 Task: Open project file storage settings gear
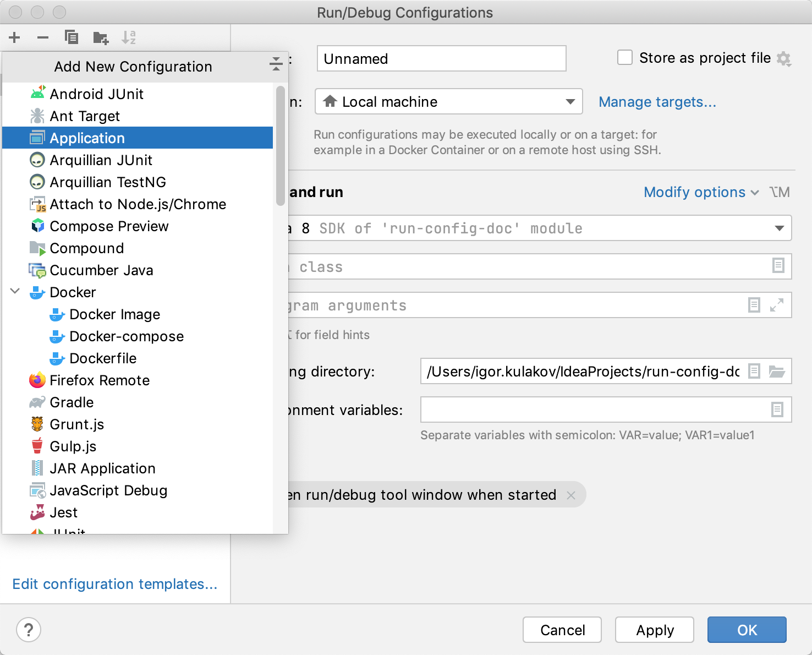coord(785,58)
